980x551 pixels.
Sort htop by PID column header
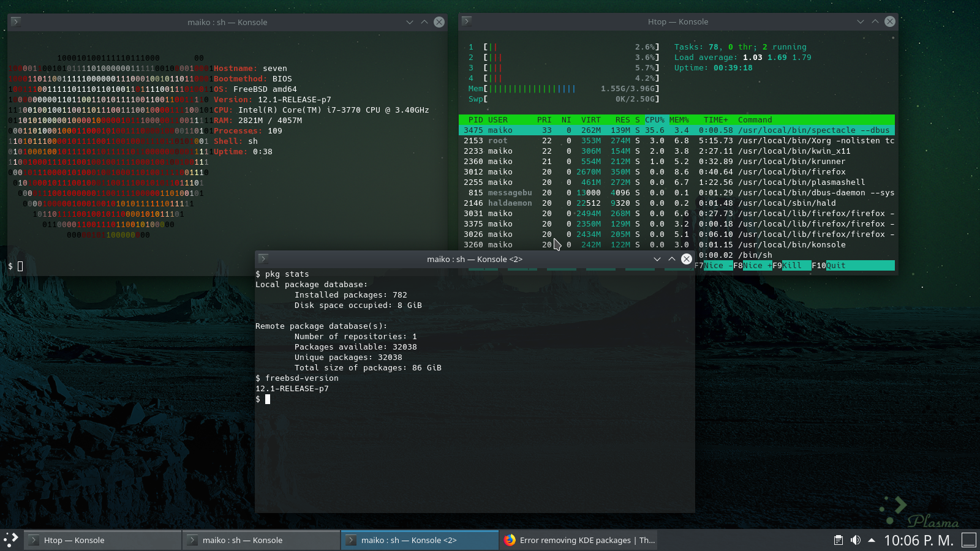(476, 120)
